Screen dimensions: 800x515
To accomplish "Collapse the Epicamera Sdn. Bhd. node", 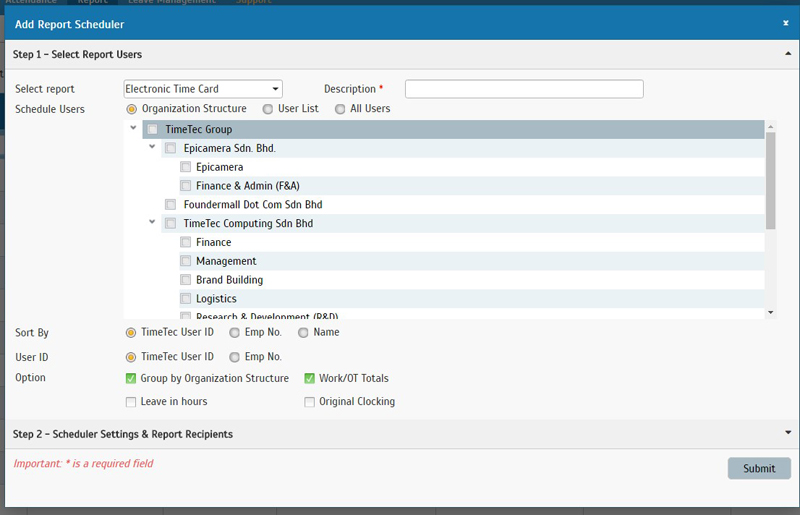I will (x=152, y=146).
